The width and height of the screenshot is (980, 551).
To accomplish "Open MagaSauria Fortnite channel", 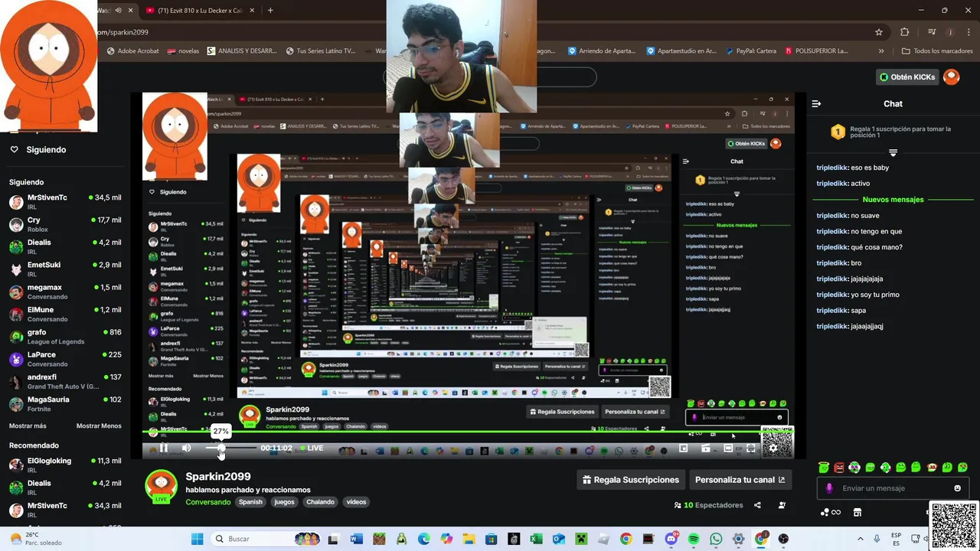I will (x=65, y=404).
